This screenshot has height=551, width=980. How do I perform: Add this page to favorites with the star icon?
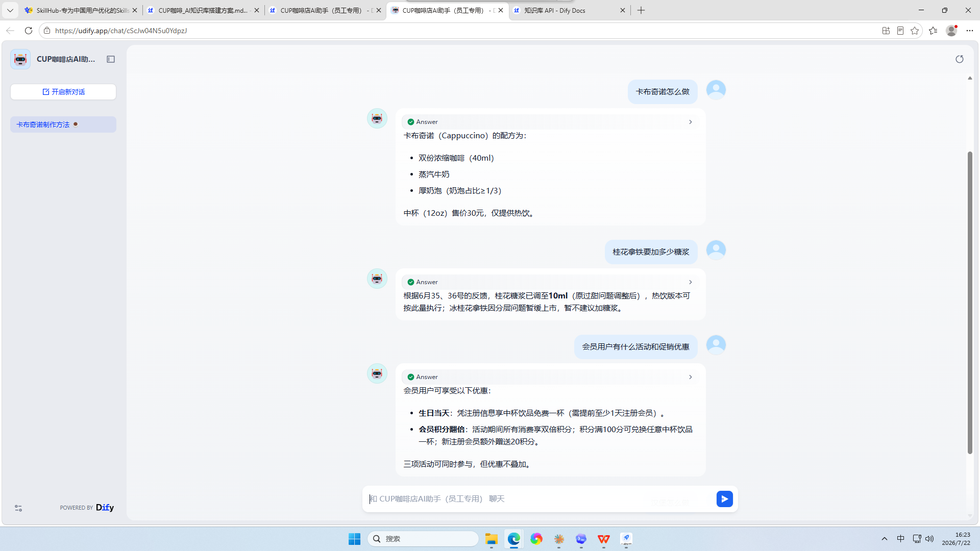(x=915, y=31)
